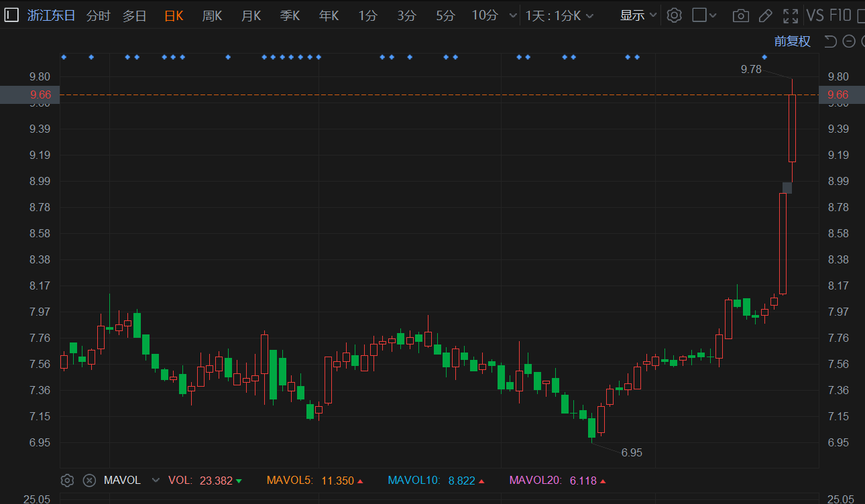Open MAVOL indicator settings gear

pyautogui.click(x=67, y=480)
